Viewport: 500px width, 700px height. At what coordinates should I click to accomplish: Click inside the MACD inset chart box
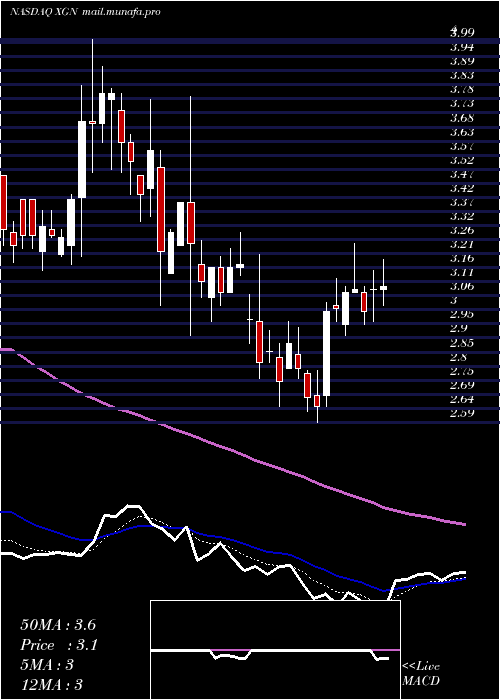[x=275, y=650]
